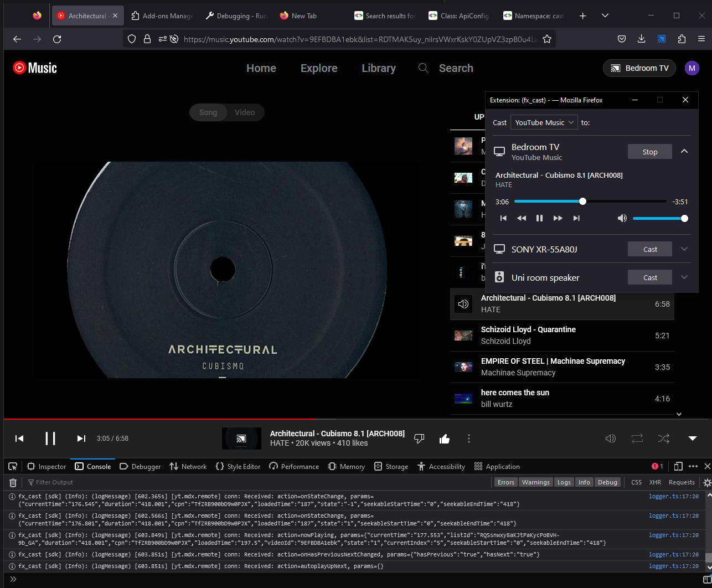Stop casting to Bedroom TV
The width and height of the screenshot is (712, 588).
[x=650, y=152]
